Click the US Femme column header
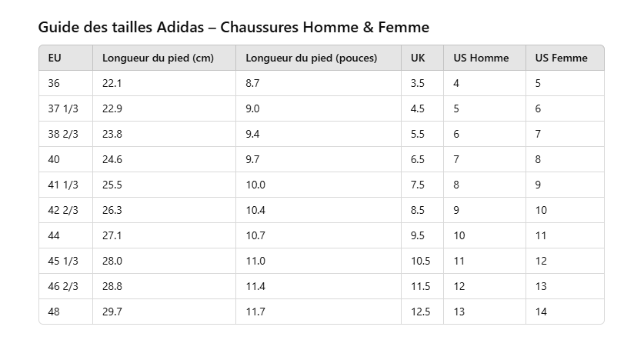Viewport: 644px width, 340px height. (x=561, y=58)
